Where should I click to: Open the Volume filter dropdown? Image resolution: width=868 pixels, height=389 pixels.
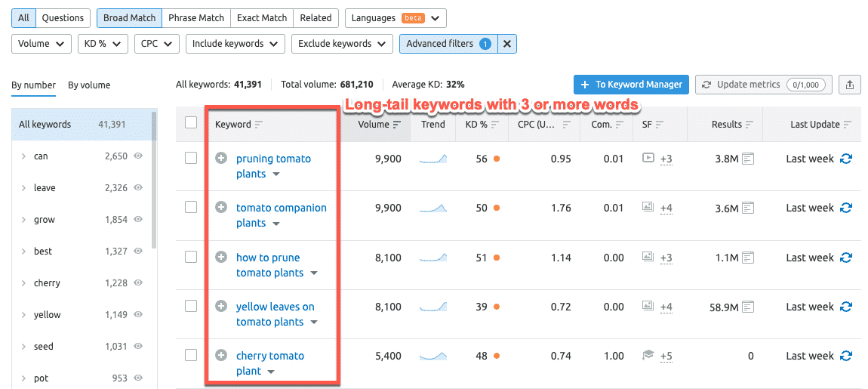(x=42, y=44)
